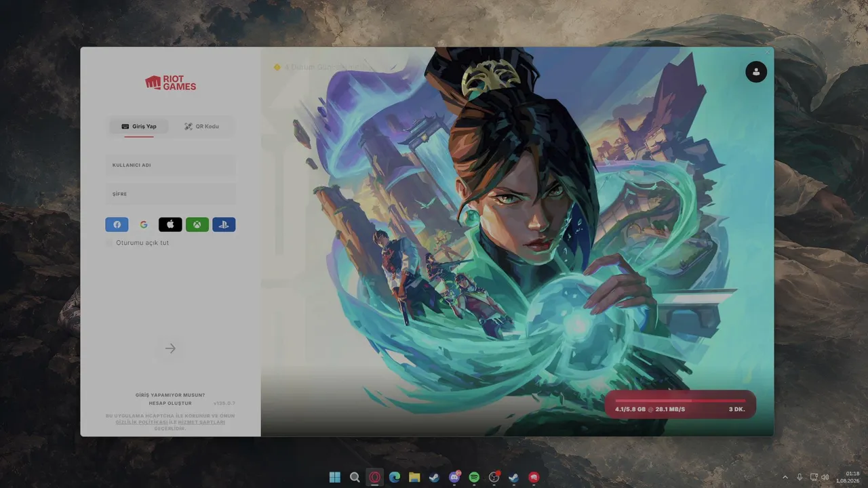Viewport: 868px width, 488px height.
Task: Open the Windows Start menu
Action: pyautogui.click(x=335, y=477)
